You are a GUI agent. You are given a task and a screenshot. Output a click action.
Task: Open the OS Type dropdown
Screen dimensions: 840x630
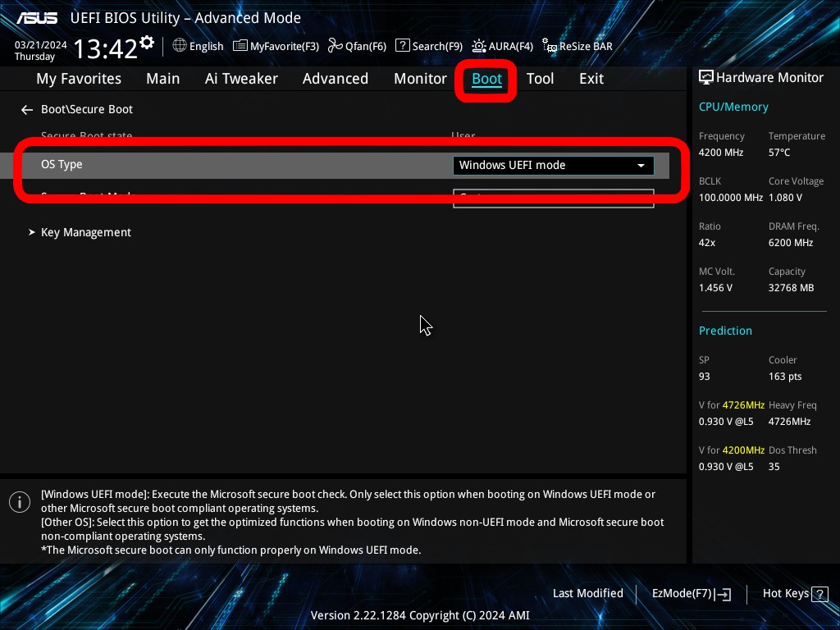tap(554, 166)
